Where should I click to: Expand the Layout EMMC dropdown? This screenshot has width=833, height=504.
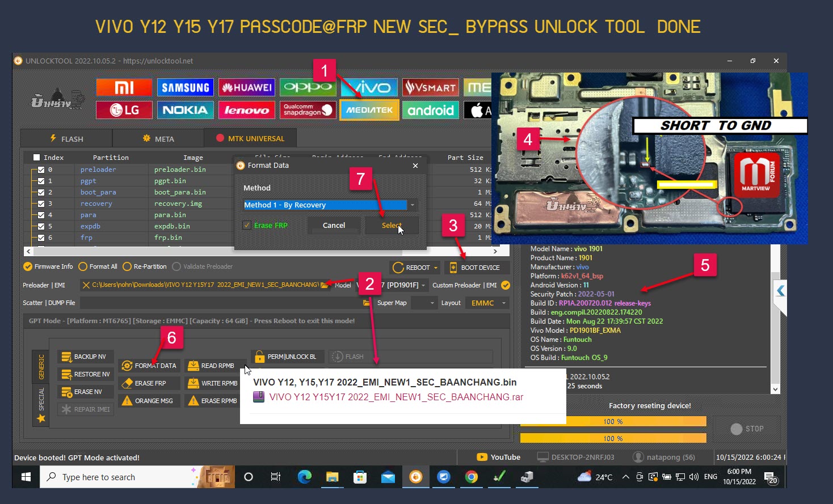click(x=503, y=303)
